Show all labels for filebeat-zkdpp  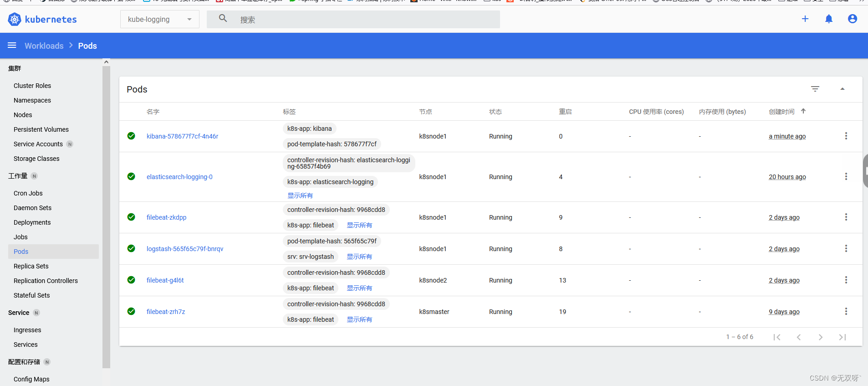pos(359,225)
